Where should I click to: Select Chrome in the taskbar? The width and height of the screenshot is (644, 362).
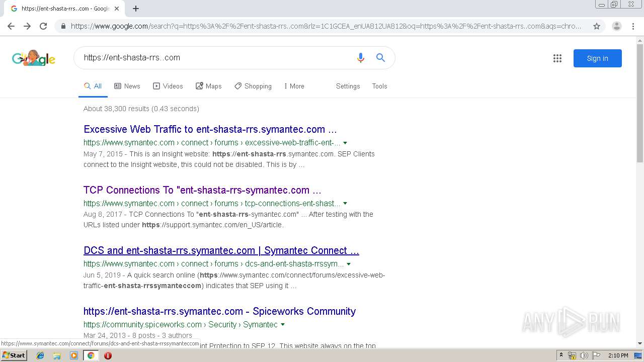click(91, 355)
